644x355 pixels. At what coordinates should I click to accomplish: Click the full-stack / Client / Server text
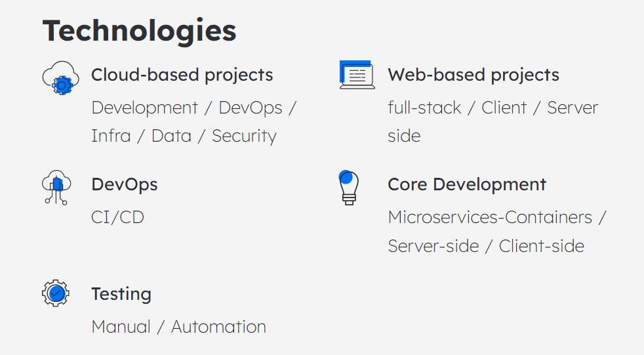tap(493, 108)
